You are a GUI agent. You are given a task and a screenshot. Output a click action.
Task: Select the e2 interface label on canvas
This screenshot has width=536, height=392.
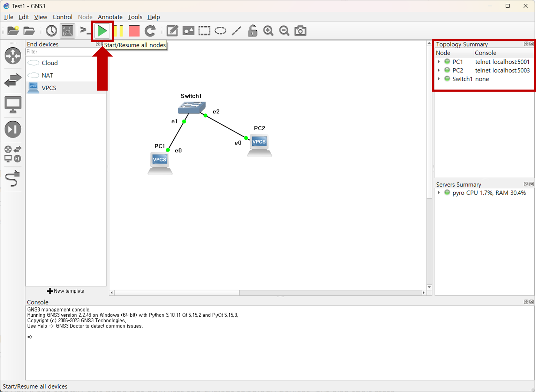(x=216, y=112)
